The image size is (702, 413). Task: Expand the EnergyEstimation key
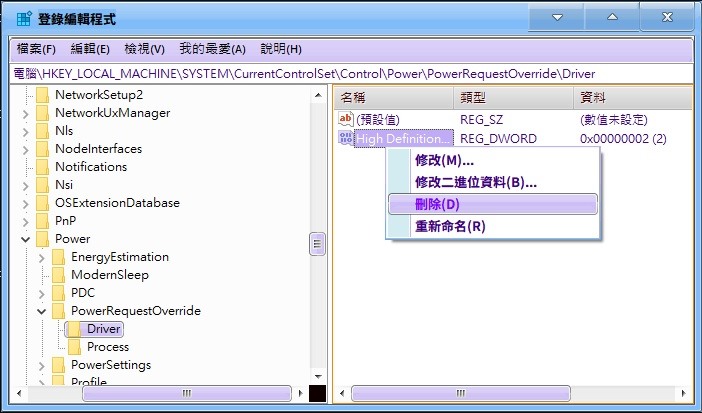[x=42, y=258]
